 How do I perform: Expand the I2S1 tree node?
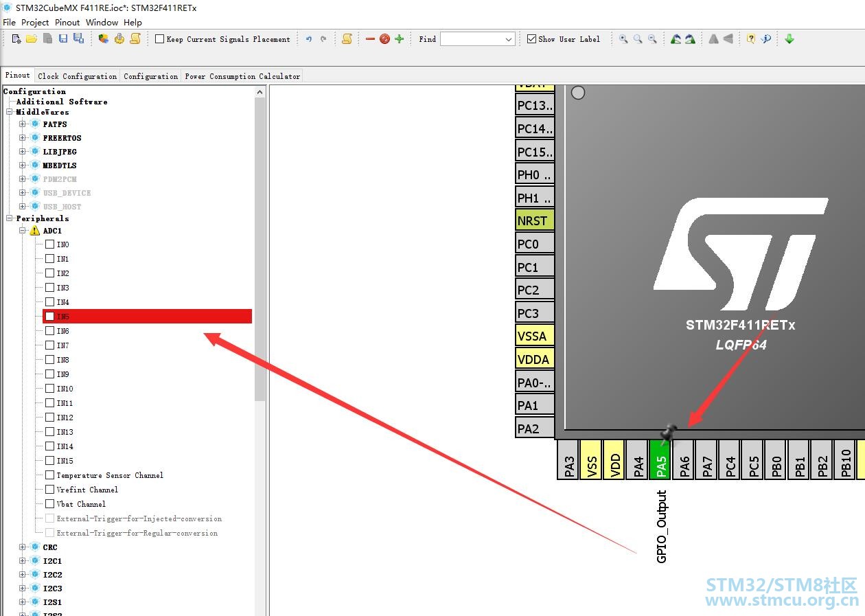(23, 602)
